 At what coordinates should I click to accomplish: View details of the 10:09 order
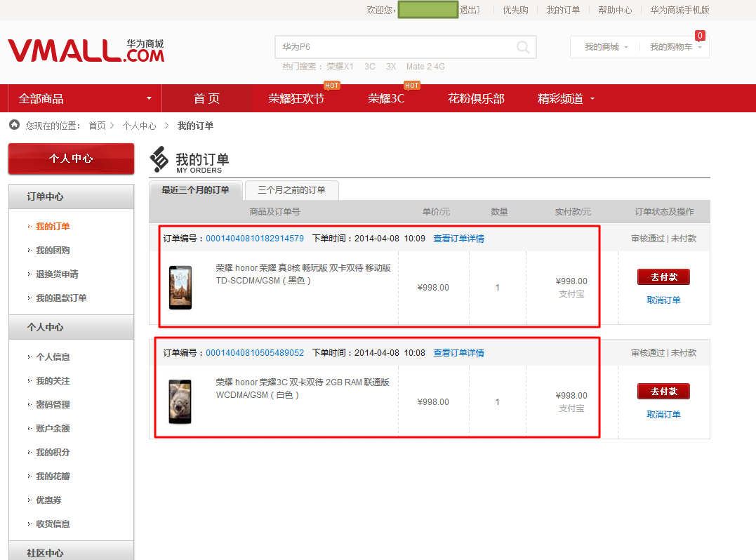[458, 239]
